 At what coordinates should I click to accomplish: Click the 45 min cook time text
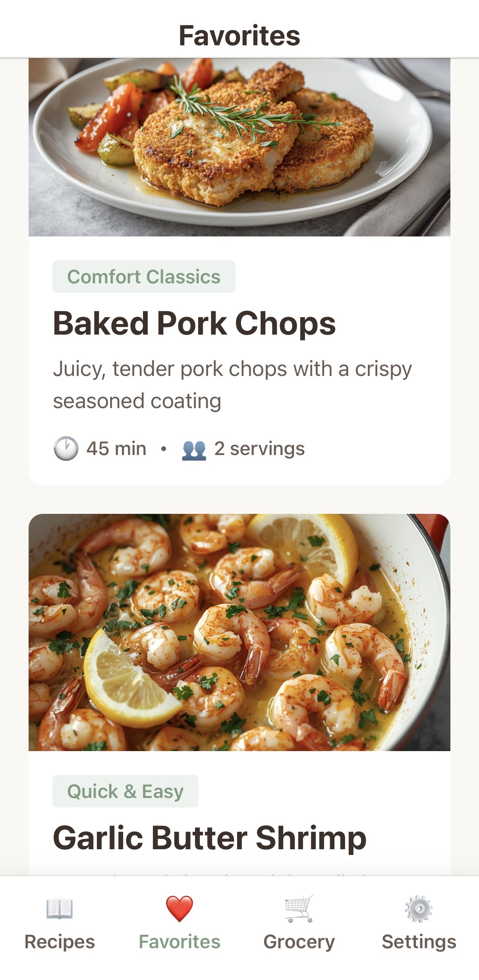(116, 449)
